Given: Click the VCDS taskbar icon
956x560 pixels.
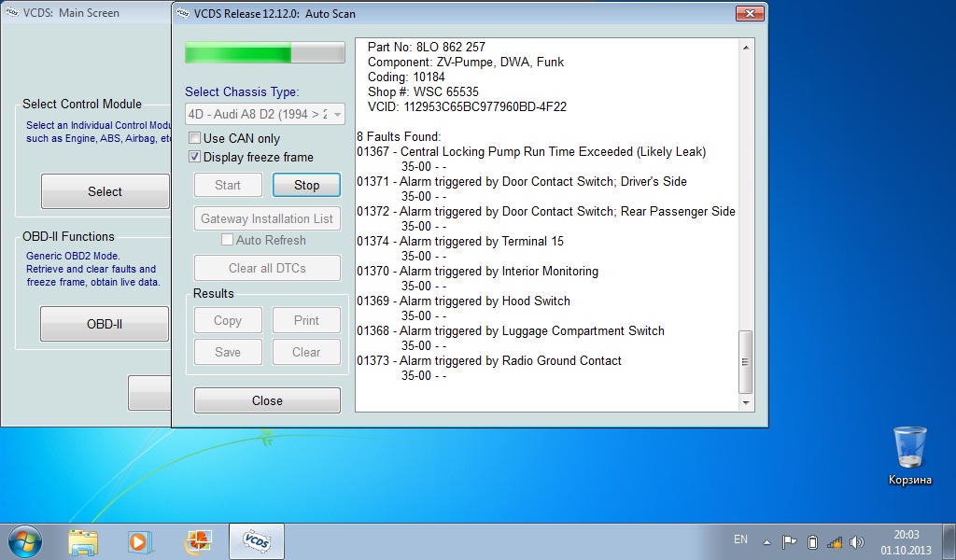Looking at the screenshot, I should (256, 540).
